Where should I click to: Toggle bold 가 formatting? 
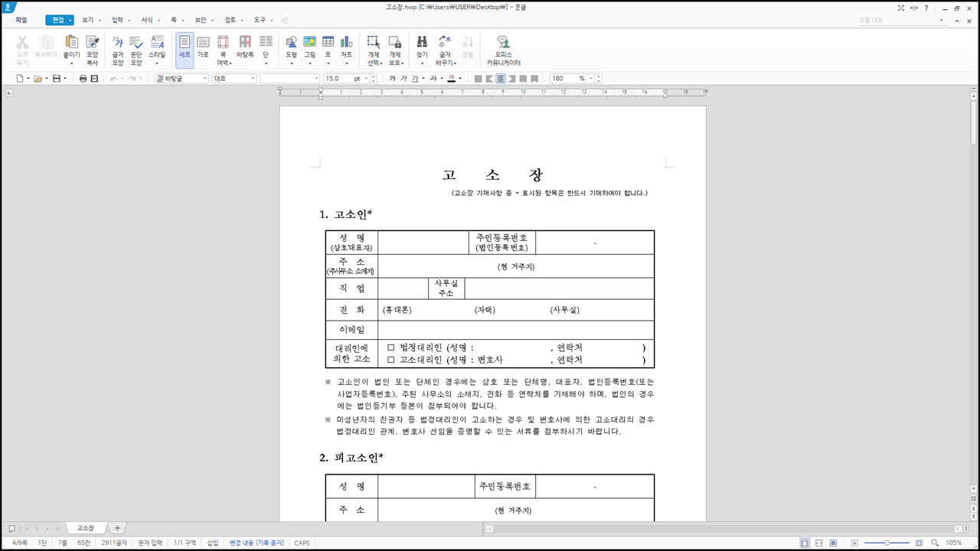coord(392,79)
